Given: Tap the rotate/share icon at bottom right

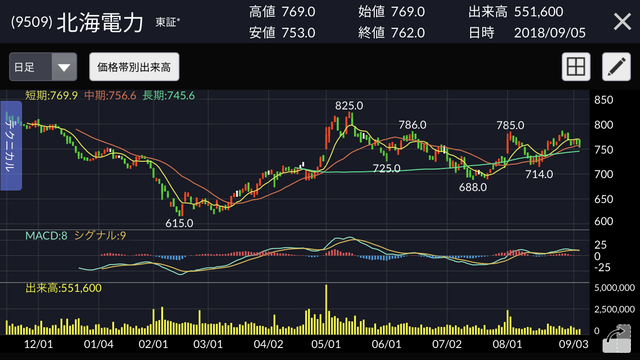Looking at the screenshot, I should (x=616, y=339).
